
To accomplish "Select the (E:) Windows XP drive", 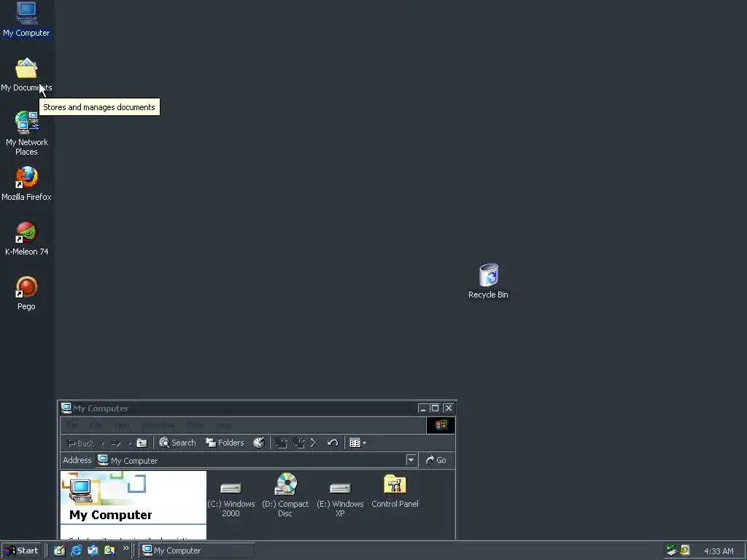I will [x=340, y=498].
